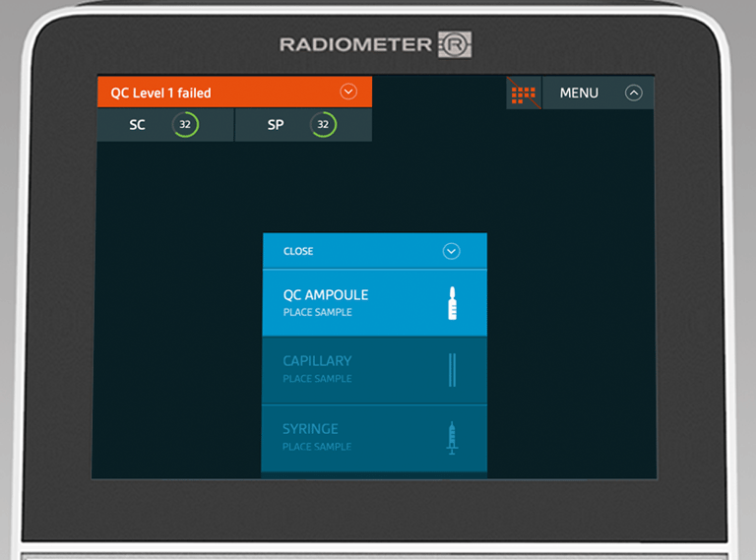
Task: Tap the QC ampoule bottle icon
Action: click(452, 303)
